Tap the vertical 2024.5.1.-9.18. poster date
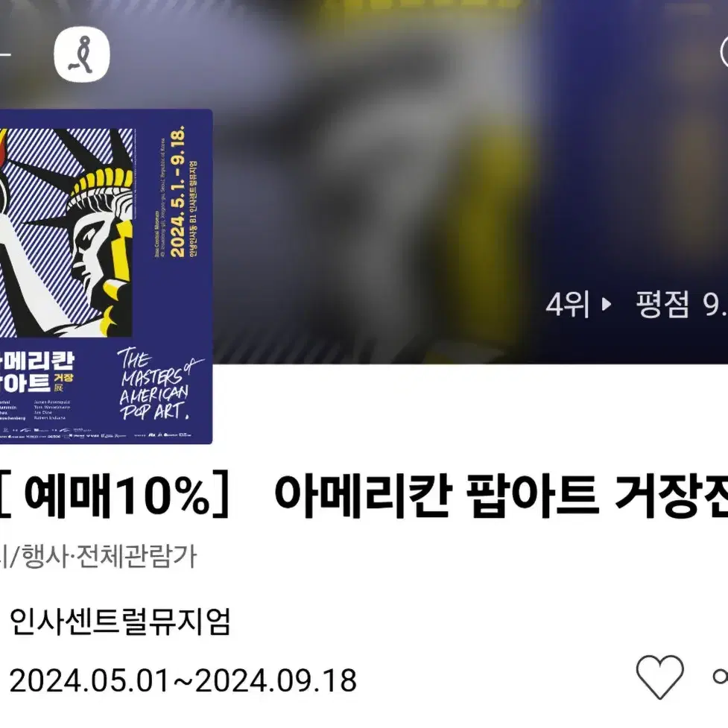Image resolution: width=728 pixels, height=728 pixels. 177,192
